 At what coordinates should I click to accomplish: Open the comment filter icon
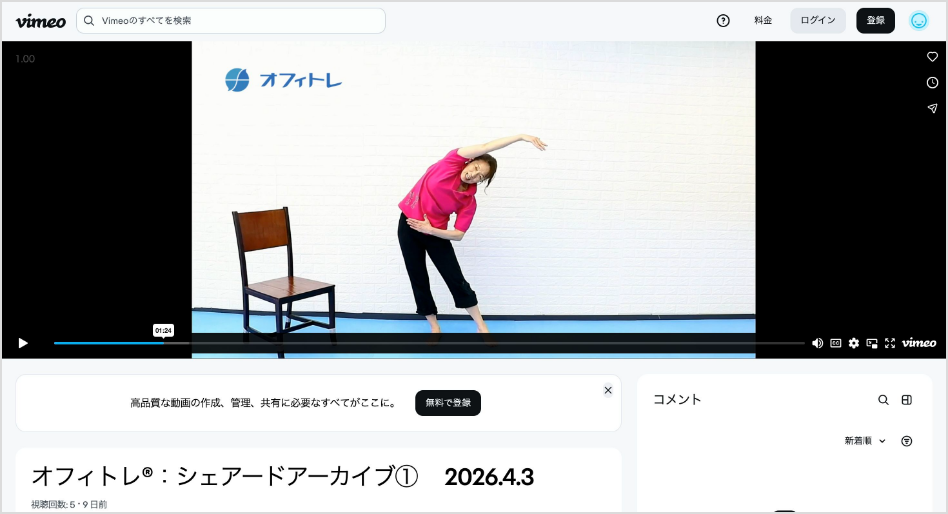pos(906,441)
